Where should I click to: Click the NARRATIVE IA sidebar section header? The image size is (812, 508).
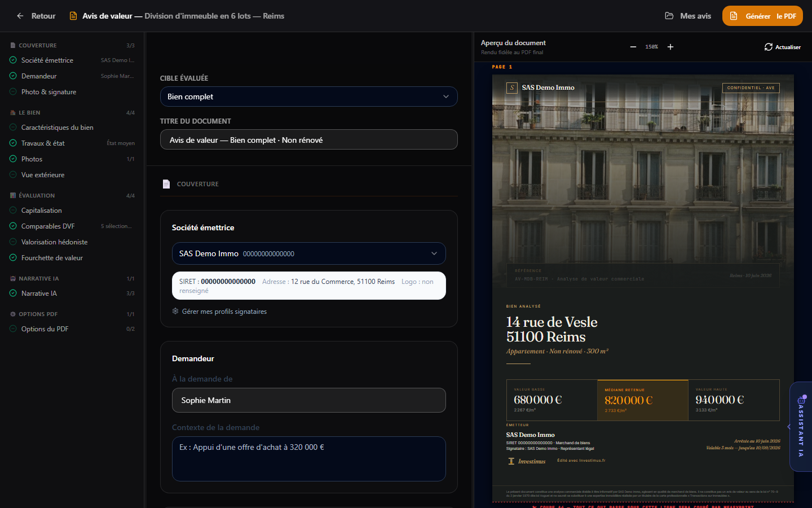[x=39, y=278]
